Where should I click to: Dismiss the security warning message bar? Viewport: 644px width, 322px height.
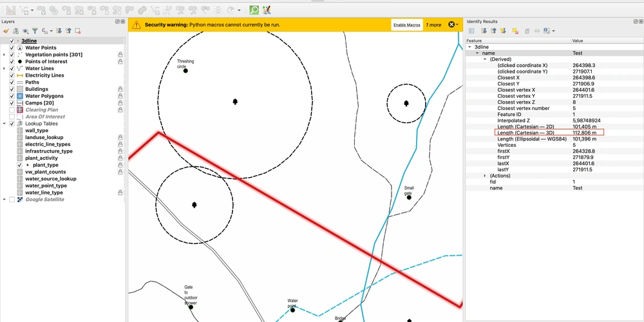(451, 24)
